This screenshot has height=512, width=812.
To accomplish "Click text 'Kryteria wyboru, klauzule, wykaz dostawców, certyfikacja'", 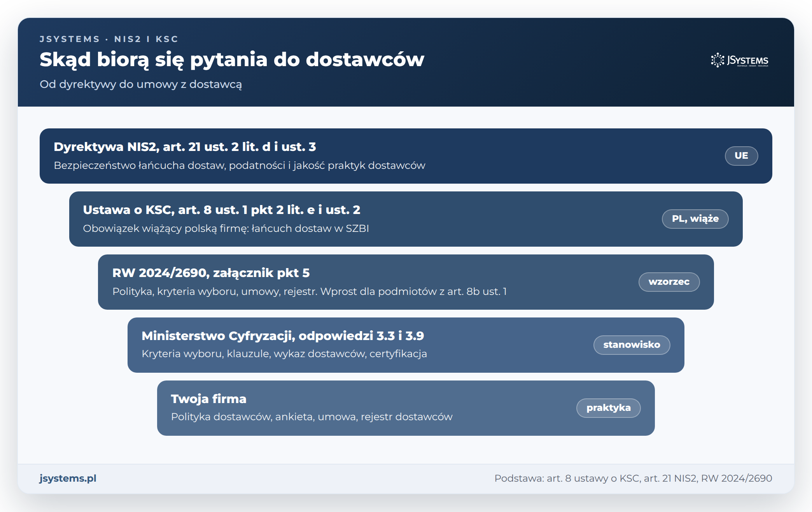I will point(284,354).
